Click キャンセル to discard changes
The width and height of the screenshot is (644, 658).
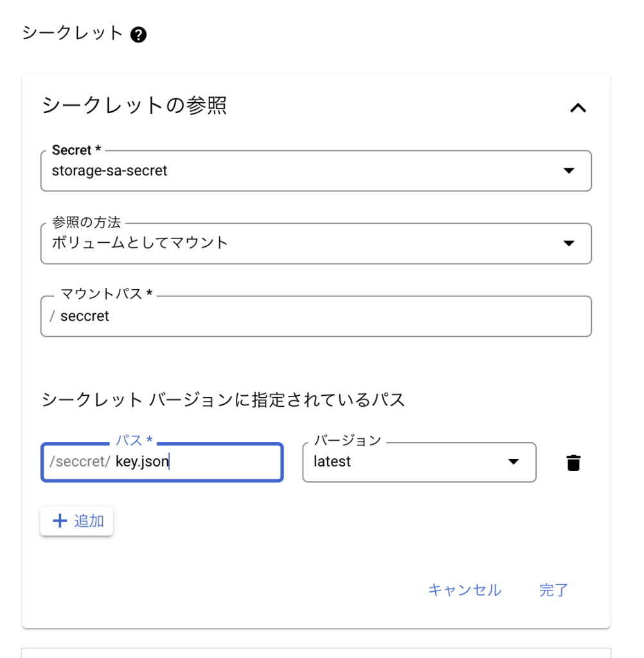[465, 590]
